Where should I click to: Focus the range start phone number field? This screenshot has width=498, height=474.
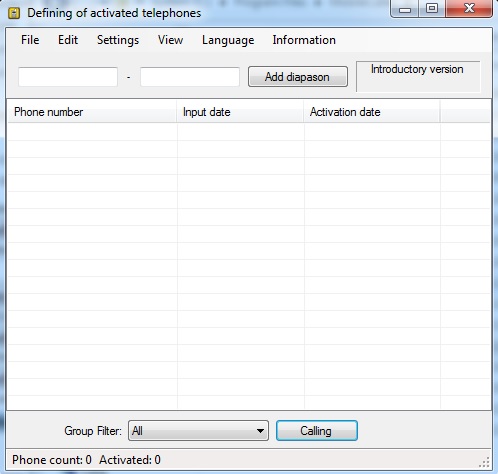68,77
